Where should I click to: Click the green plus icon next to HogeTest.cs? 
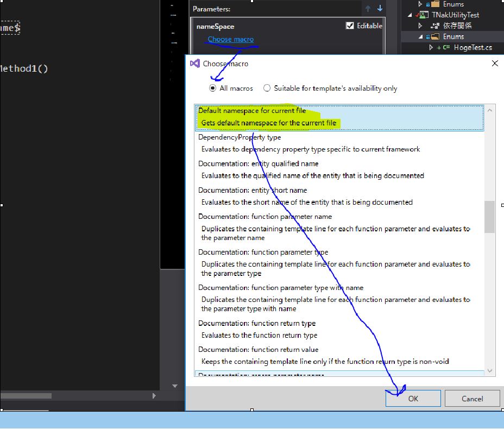[x=439, y=48]
